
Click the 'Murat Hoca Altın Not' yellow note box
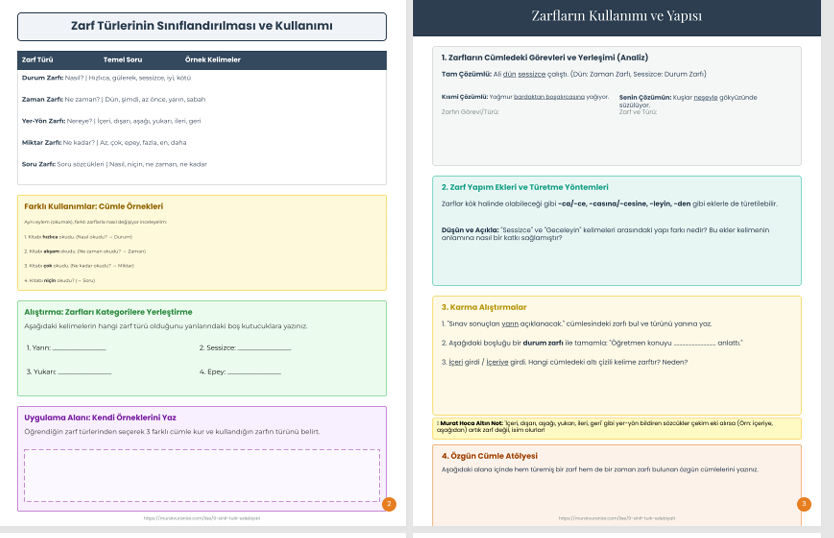(x=616, y=428)
